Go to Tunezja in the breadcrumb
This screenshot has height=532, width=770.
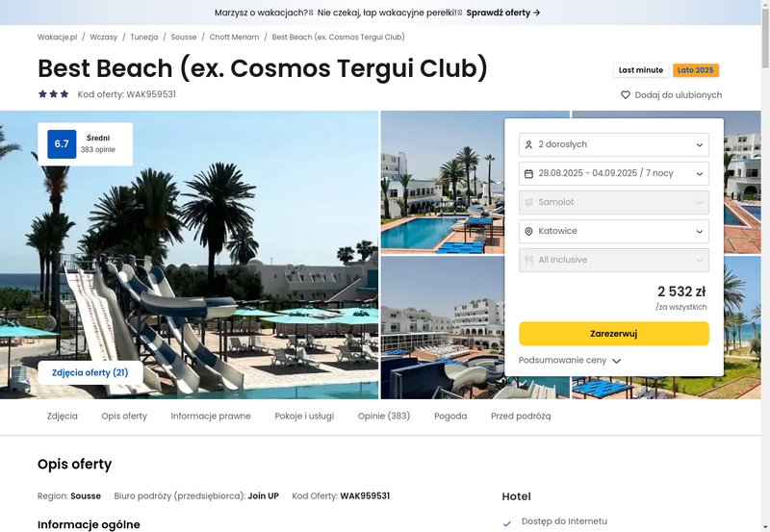[143, 37]
